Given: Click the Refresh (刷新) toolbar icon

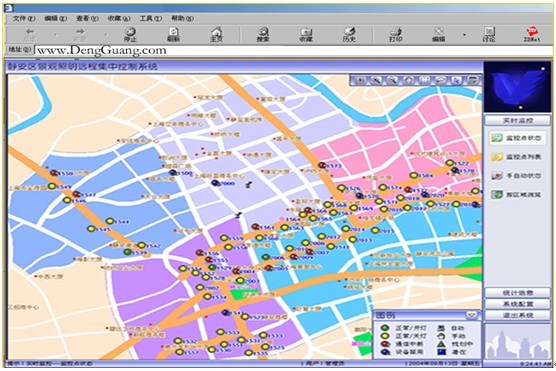Looking at the screenshot, I should [x=173, y=35].
